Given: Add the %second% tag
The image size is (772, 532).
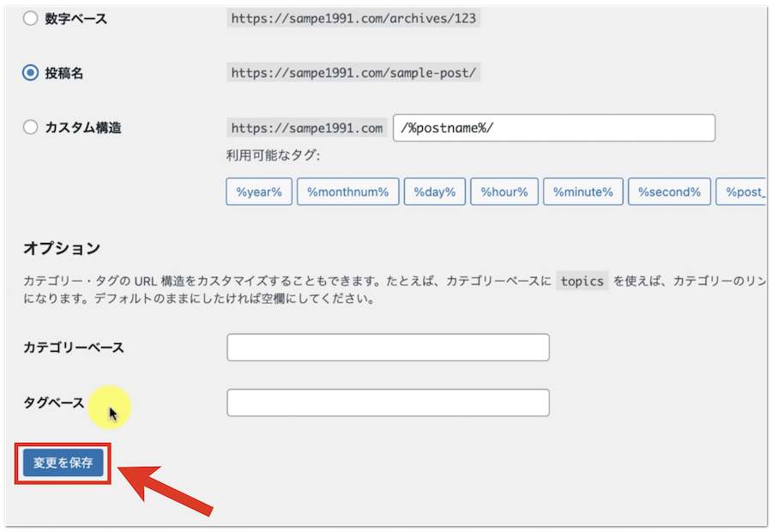Looking at the screenshot, I should 669,192.
